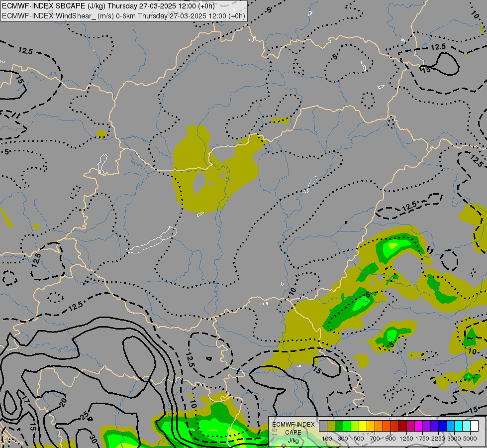The image size is (487, 448).
Task: Click legend value '100'
Action: [x=327, y=439]
